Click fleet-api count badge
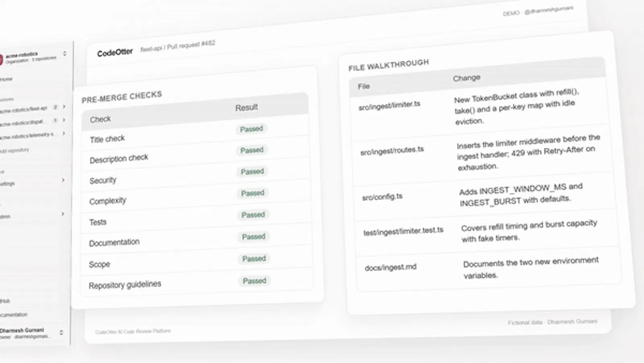 point(56,107)
